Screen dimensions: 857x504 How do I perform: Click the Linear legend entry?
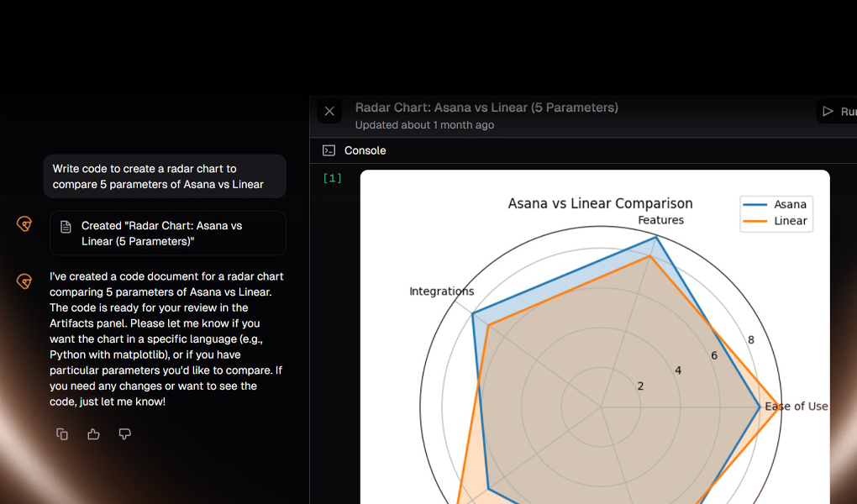[x=776, y=221]
